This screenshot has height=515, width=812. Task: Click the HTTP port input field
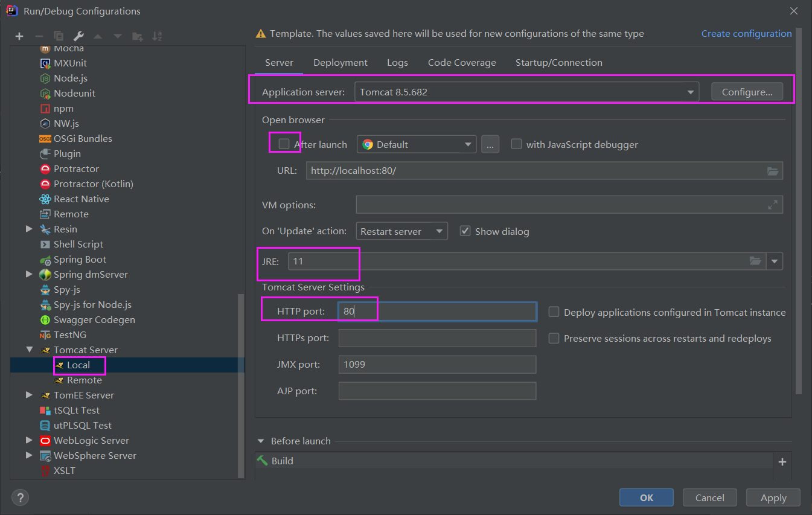click(x=437, y=312)
